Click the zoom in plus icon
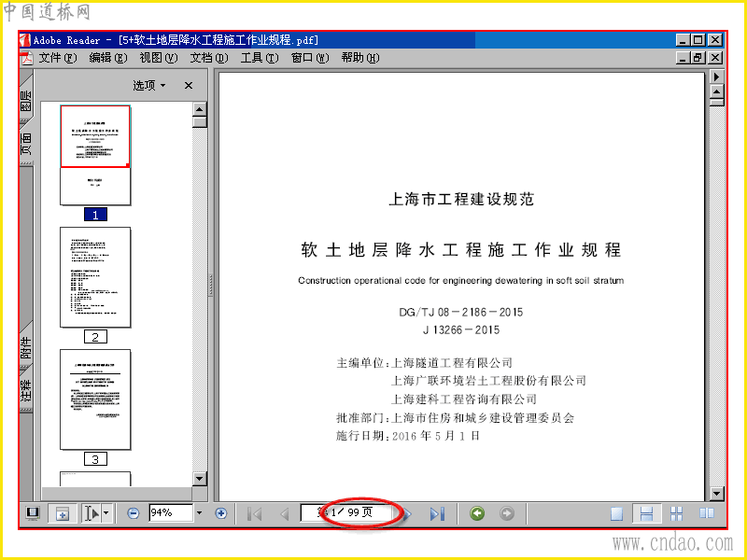The width and height of the screenshot is (747, 560). 220,513
